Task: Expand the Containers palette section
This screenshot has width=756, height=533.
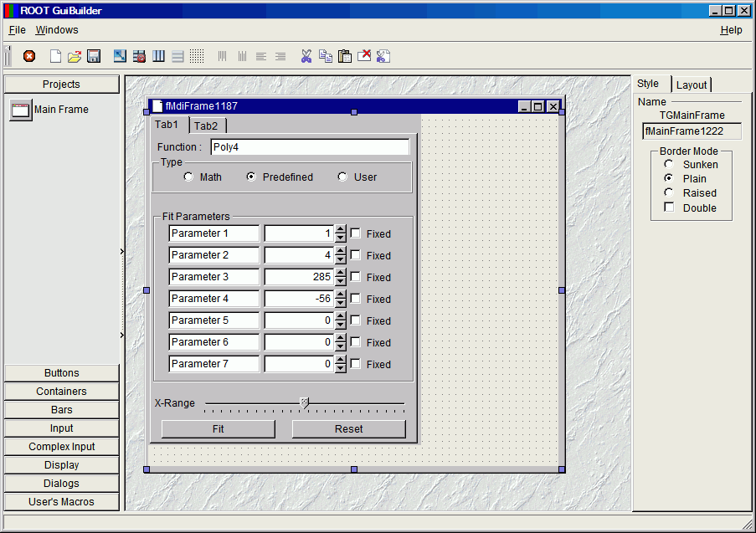Action: (x=62, y=392)
